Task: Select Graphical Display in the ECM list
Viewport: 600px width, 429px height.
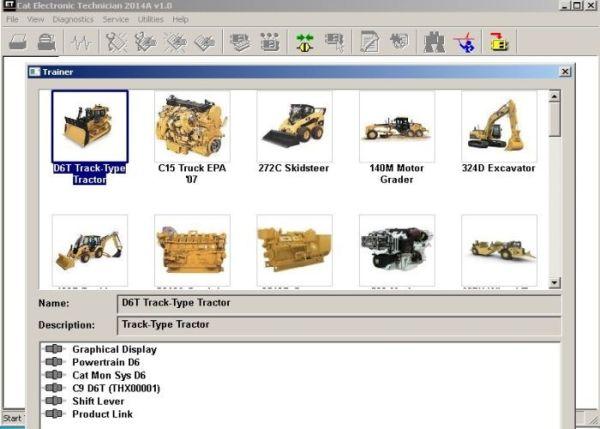Action: click(x=114, y=349)
